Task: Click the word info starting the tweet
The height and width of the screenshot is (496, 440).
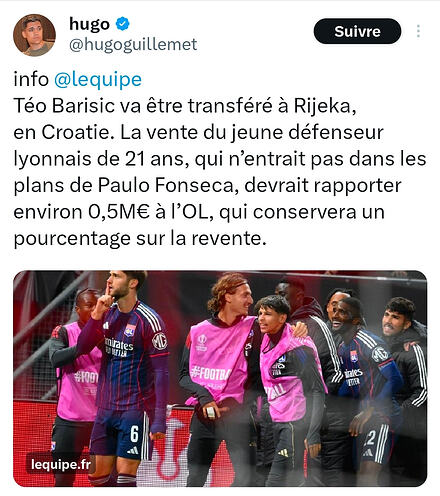Action: 31,79
